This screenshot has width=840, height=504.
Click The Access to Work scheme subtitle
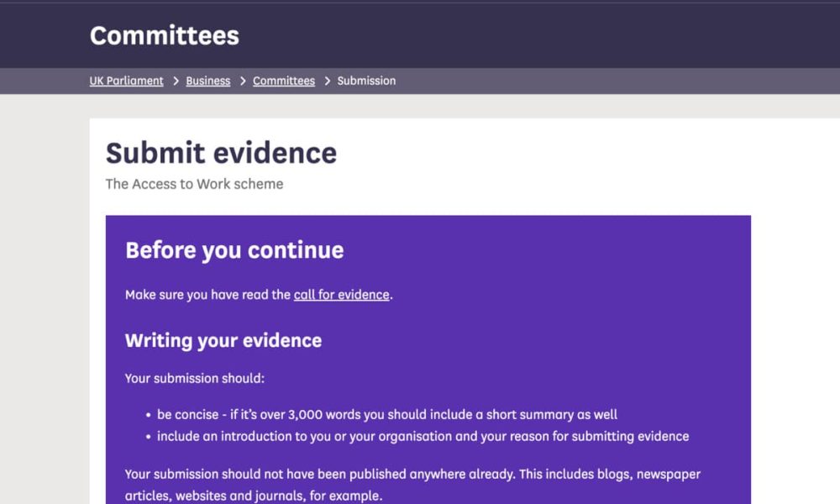click(194, 183)
